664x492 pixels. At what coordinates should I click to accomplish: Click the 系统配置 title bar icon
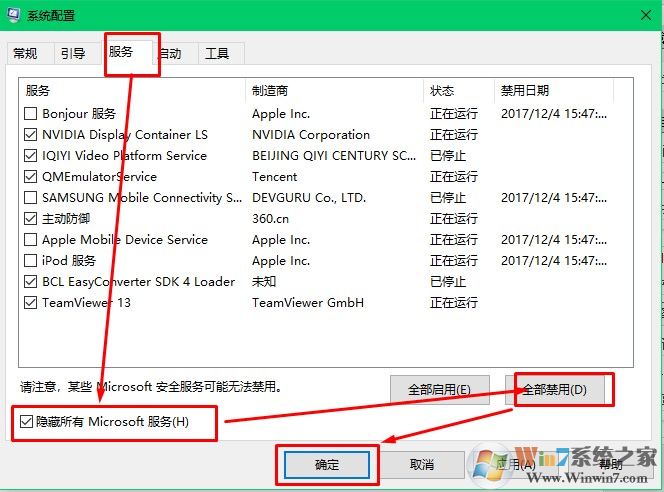point(14,15)
